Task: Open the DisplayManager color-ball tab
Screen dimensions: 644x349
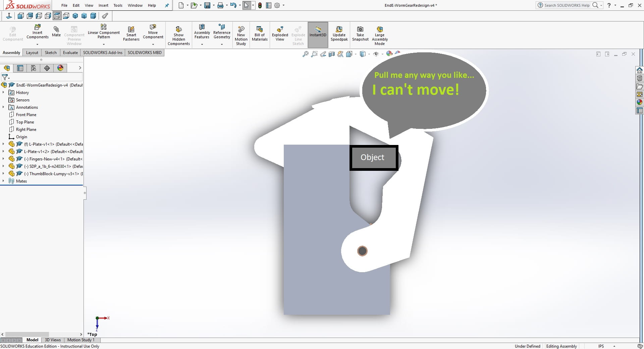Action: point(60,68)
